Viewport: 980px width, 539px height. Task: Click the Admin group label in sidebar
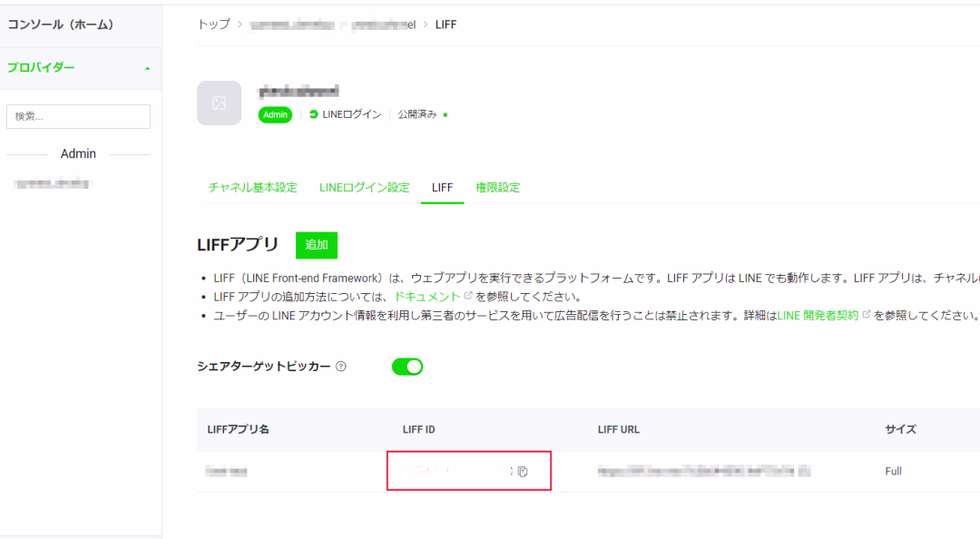tap(78, 154)
